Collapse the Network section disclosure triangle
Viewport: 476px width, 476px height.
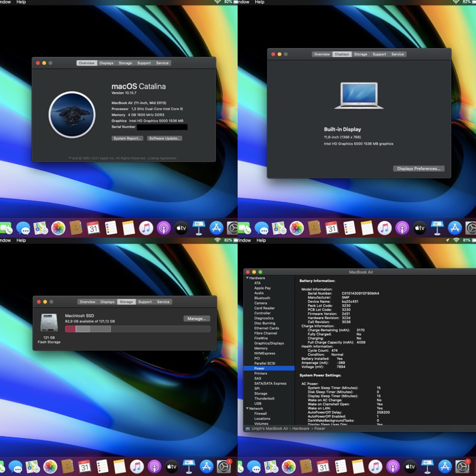click(248, 409)
